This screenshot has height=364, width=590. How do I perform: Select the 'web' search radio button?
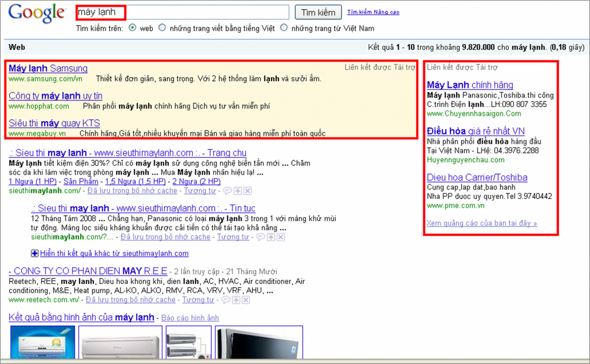coord(132,28)
